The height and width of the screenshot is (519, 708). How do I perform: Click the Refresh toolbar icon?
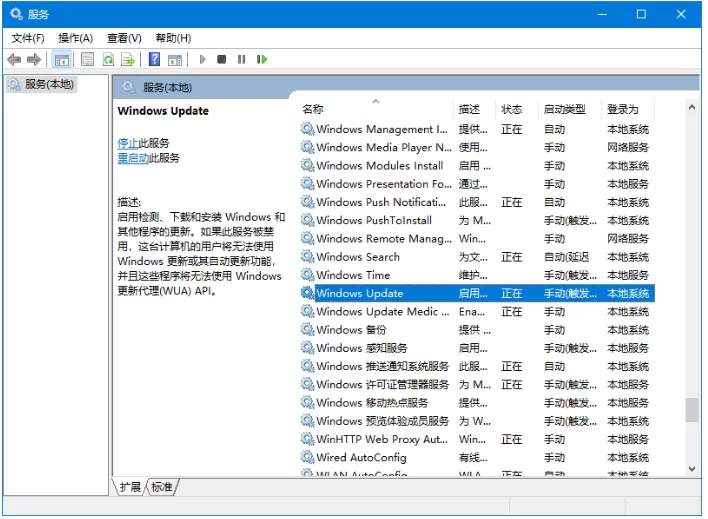[108, 59]
